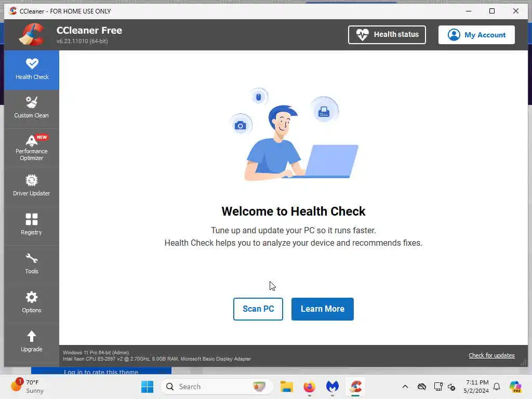Open Firefox from the taskbar
The image size is (532, 399).
click(309, 387)
